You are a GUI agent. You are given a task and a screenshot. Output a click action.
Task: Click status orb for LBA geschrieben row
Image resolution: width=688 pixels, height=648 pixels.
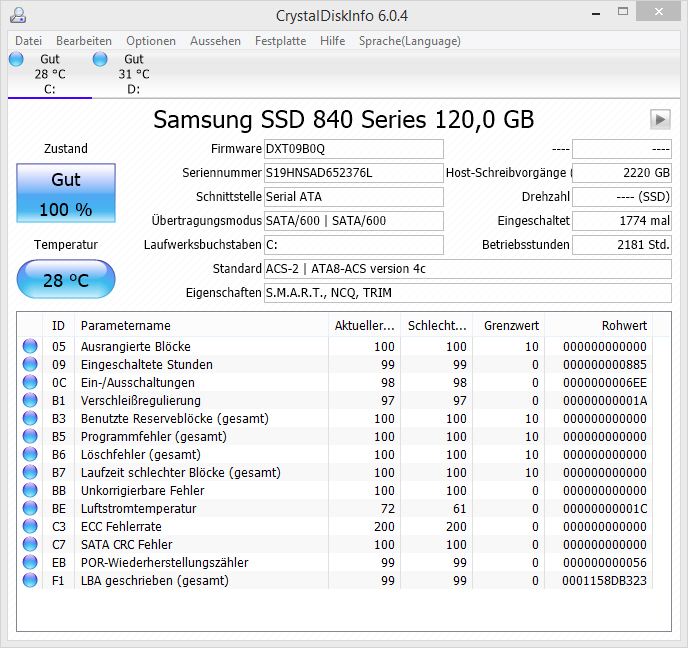(30, 580)
